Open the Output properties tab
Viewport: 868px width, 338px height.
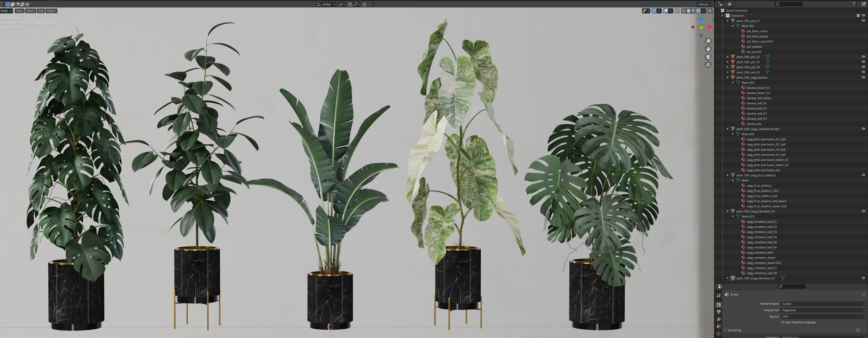coord(718,312)
